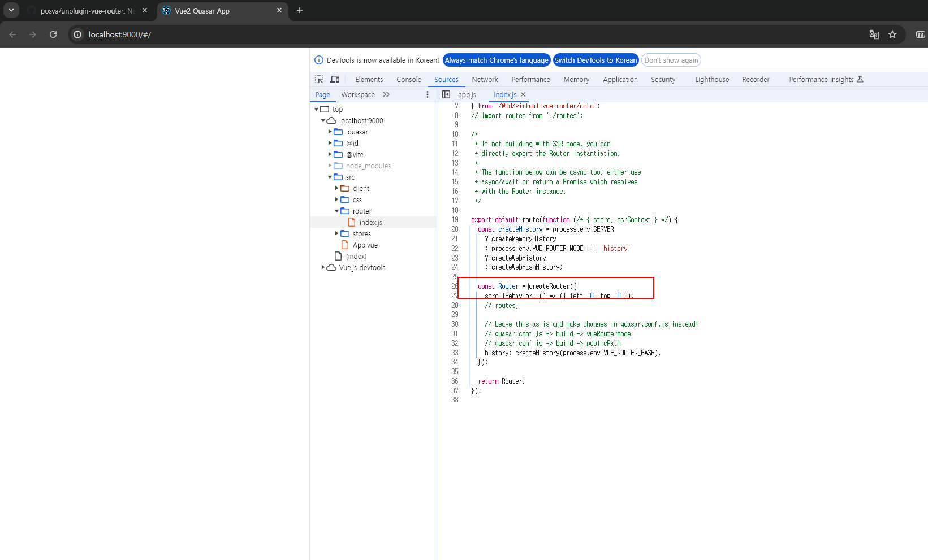This screenshot has width=928, height=560.
Task: Open App.vue file in the tree
Action: point(365,245)
